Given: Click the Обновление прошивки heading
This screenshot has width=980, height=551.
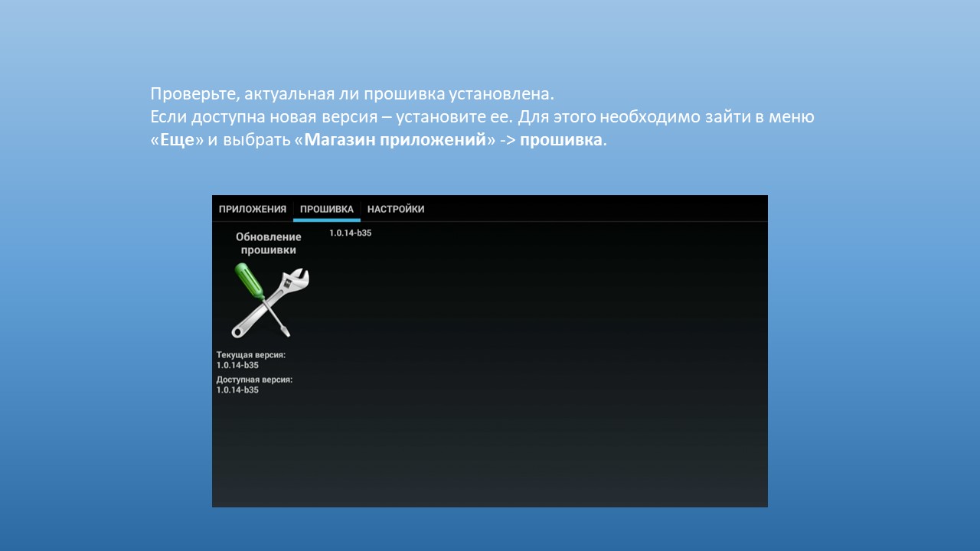Looking at the screenshot, I should pyautogui.click(x=269, y=243).
